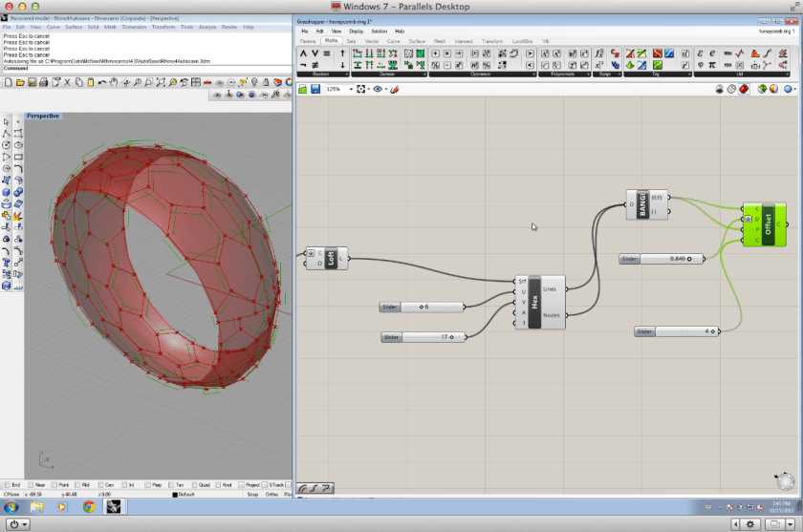Click the Grasshopper sketch pen icon
The width and height of the screenshot is (803, 532).
(x=394, y=89)
